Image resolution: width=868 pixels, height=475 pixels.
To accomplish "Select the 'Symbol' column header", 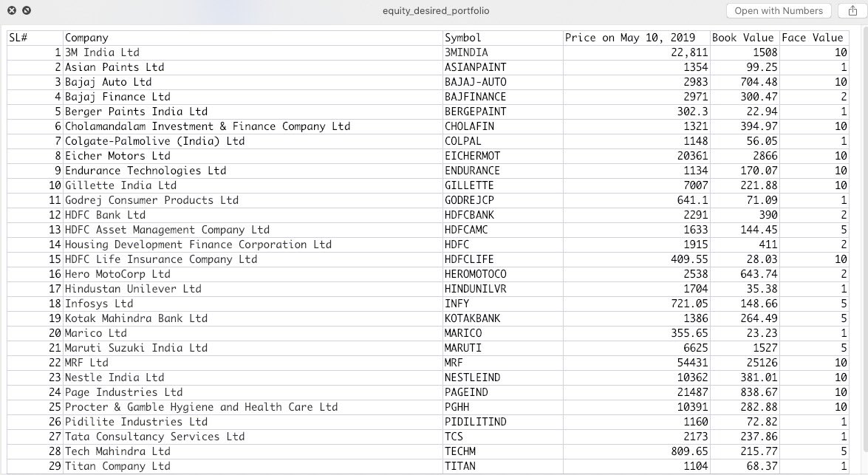I will click(502, 38).
